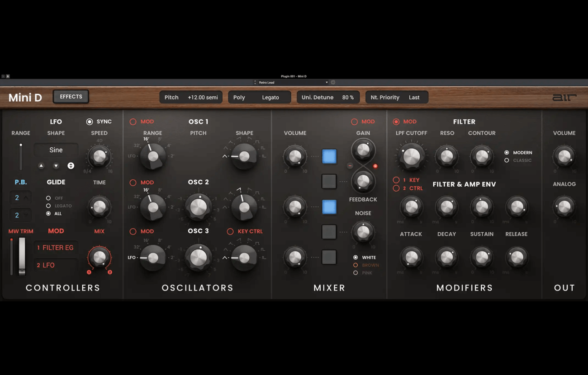Click the OSC 2 PITCH knob

click(198, 207)
